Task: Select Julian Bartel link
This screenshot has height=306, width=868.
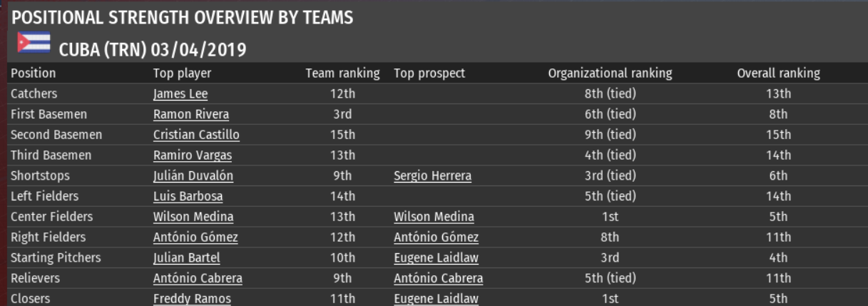Action: point(186,258)
